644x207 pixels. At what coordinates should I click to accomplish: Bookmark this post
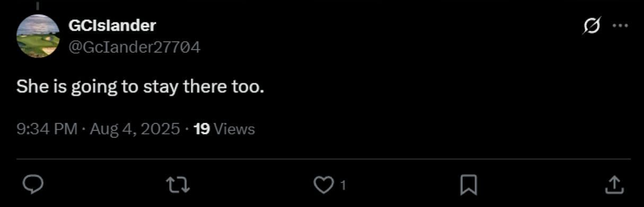[468, 185]
